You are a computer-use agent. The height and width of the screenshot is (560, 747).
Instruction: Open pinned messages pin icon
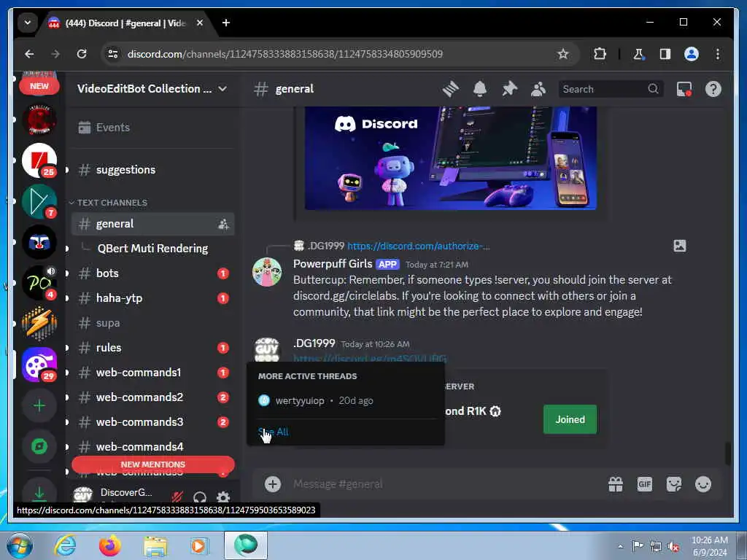click(509, 89)
